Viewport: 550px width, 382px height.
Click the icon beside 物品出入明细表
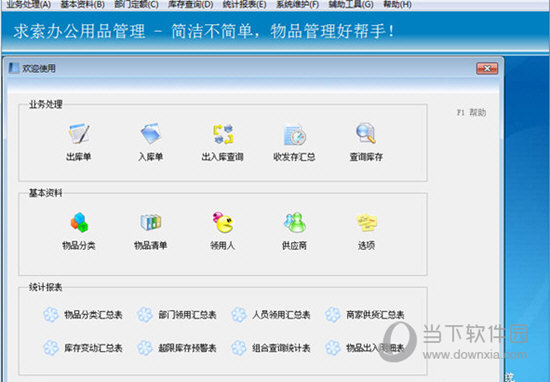(x=333, y=348)
